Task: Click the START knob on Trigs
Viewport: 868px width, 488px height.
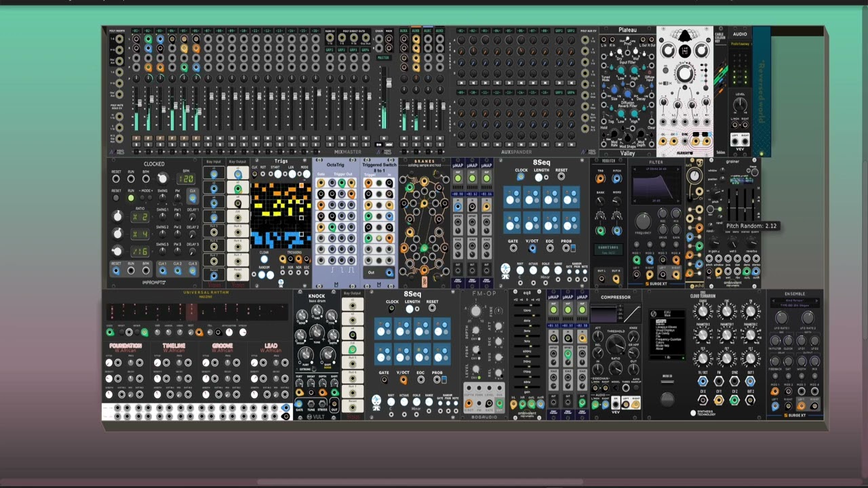Action: click(x=278, y=174)
